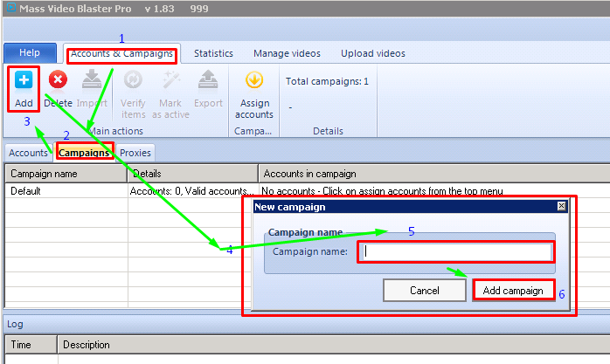Viewport: 610px width, 364px height.
Task: Close the New campaign dialog
Action: point(561,206)
